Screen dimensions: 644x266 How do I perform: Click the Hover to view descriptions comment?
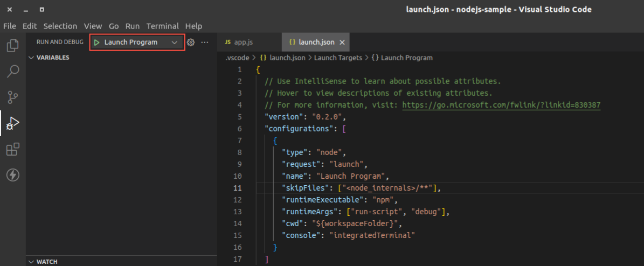(x=379, y=93)
